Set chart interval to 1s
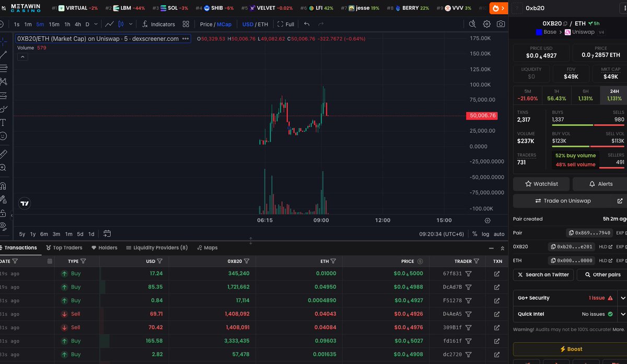This screenshot has height=364, width=627. (x=16, y=24)
